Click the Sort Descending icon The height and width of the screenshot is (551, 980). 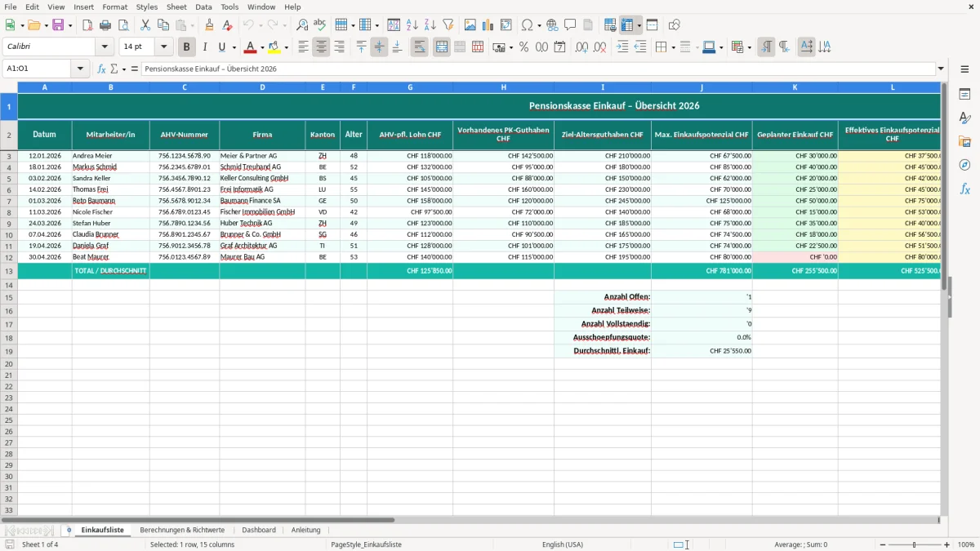click(x=430, y=25)
